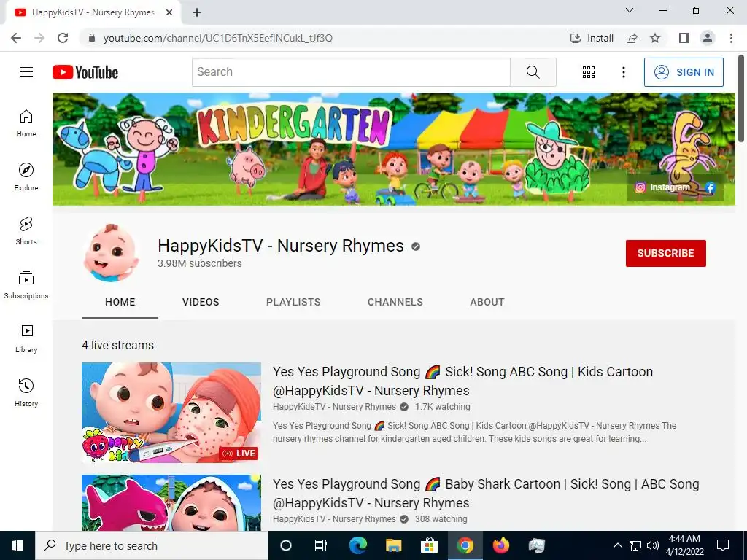Screen dimensions: 747x560
Task: Open the notification center icon
Action: tap(723, 545)
